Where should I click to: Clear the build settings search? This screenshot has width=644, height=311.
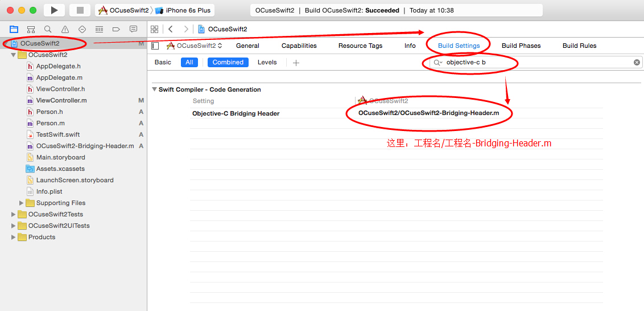[637, 63]
